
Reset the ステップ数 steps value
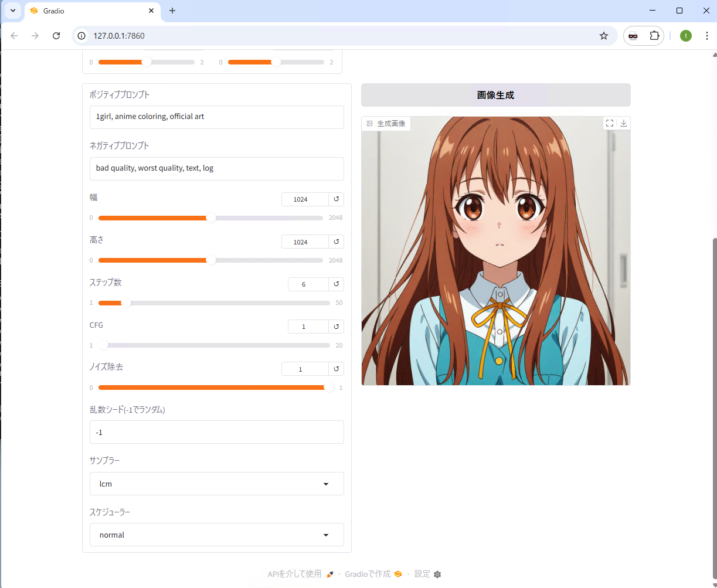[336, 284]
